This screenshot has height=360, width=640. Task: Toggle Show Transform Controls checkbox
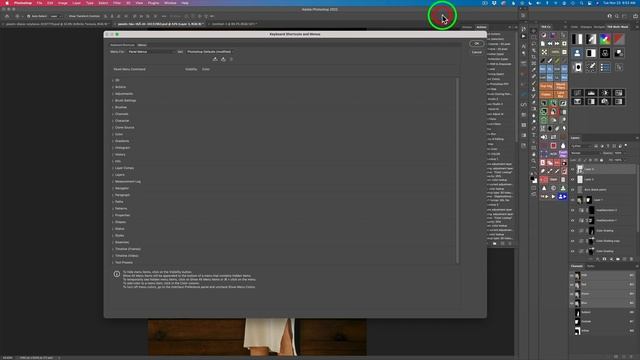tap(67, 16)
